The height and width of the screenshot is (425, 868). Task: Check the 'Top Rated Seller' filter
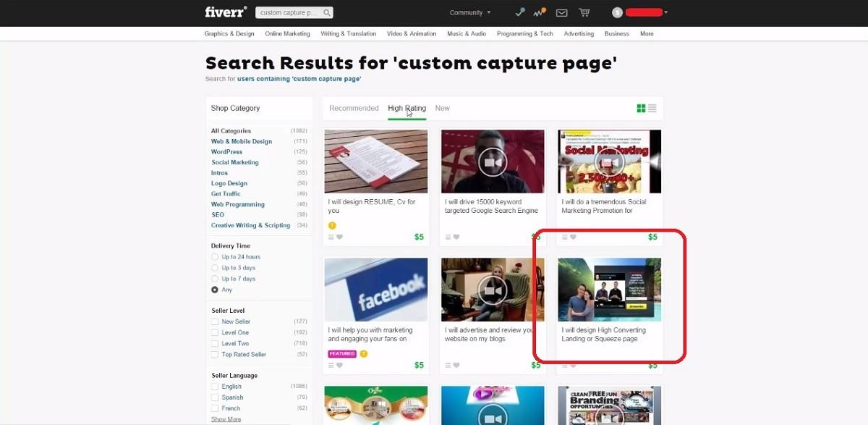click(x=213, y=354)
